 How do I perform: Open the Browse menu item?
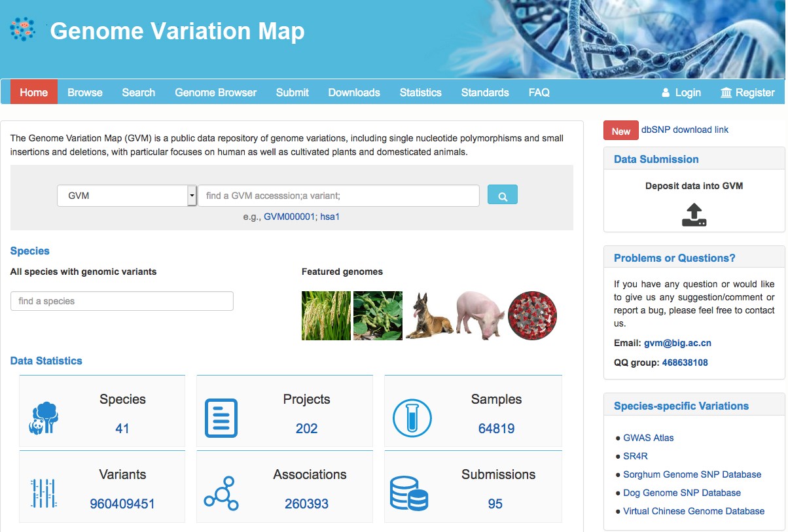pyautogui.click(x=85, y=92)
